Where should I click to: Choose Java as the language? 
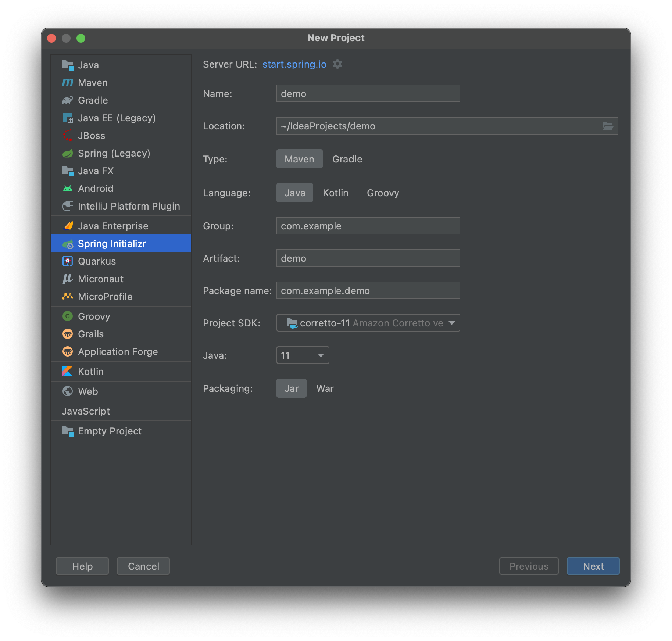(295, 193)
